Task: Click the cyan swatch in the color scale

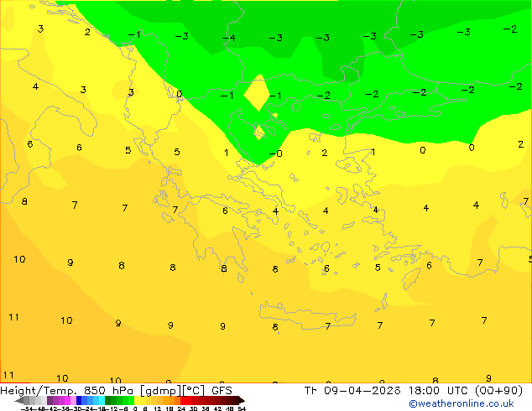Action: click(102, 400)
